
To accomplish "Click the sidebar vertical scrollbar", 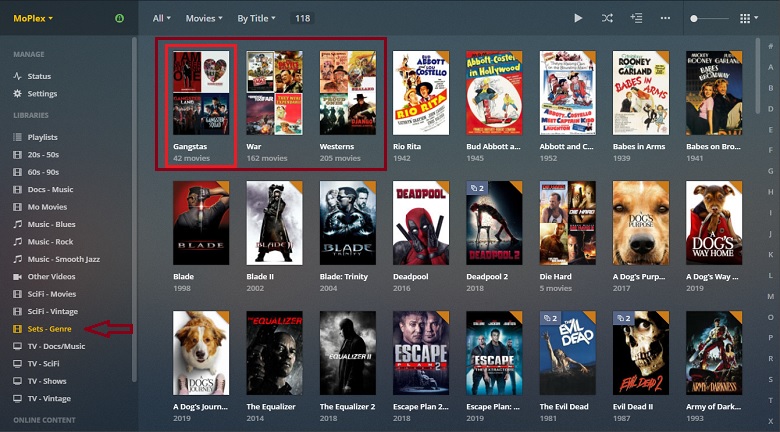I will coord(134,209).
